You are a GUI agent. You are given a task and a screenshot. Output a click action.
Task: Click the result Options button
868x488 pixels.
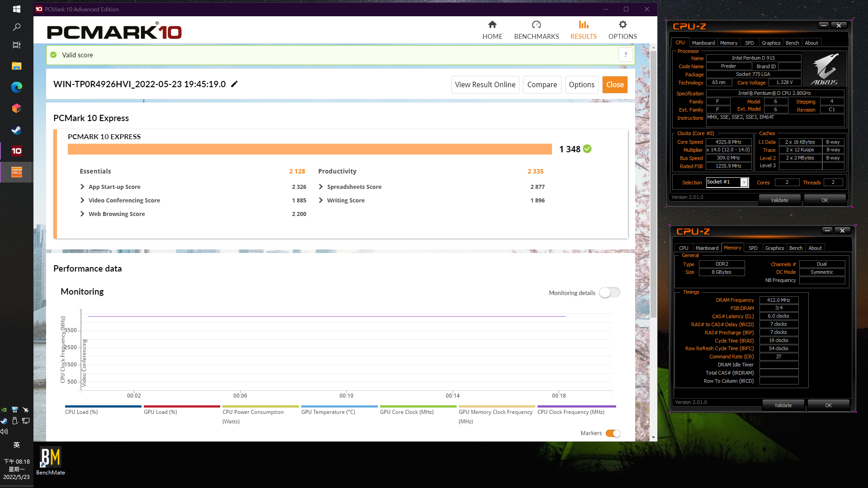581,84
